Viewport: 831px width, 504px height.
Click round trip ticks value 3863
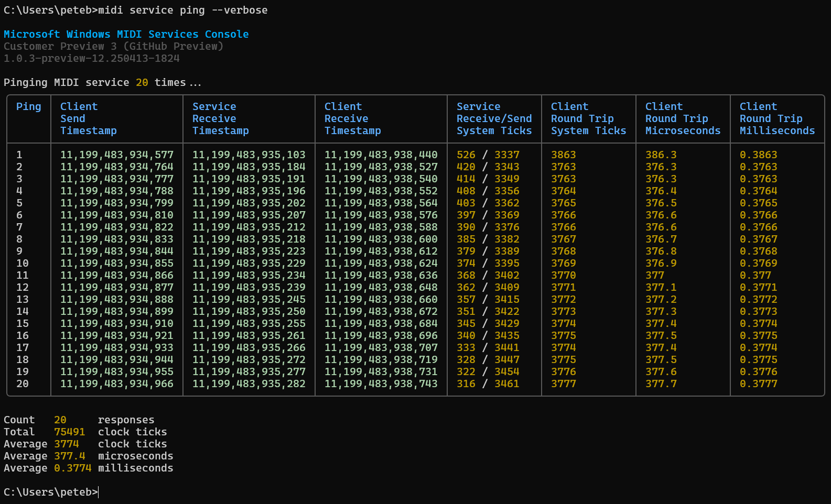(x=564, y=155)
